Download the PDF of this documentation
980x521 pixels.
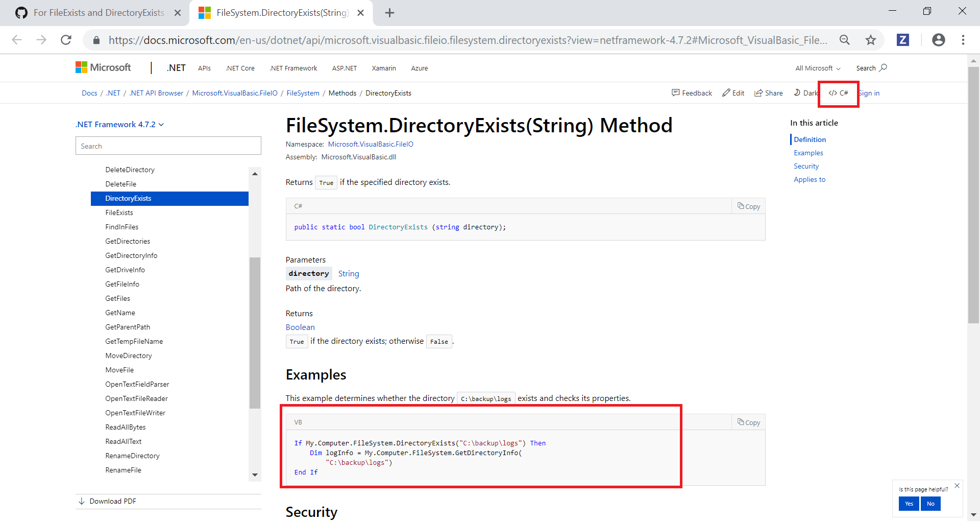(x=112, y=501)
